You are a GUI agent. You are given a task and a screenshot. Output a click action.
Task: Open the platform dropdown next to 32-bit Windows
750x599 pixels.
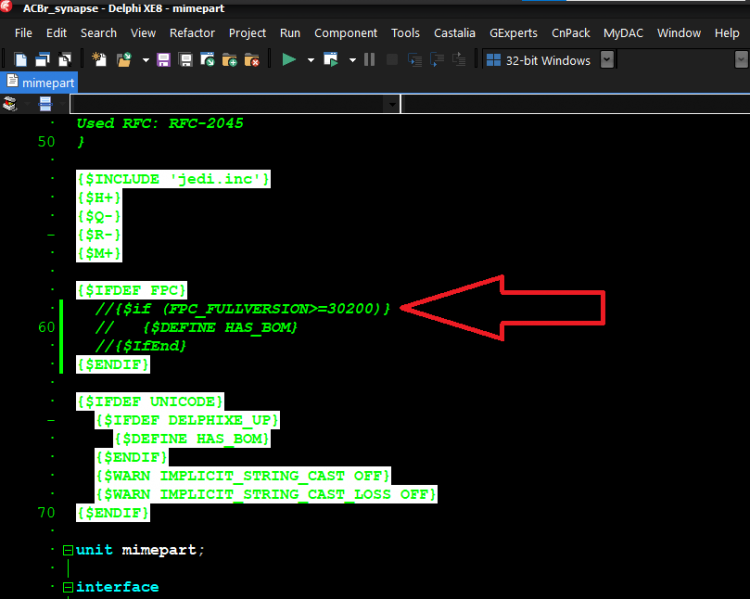tap(607, 60)
